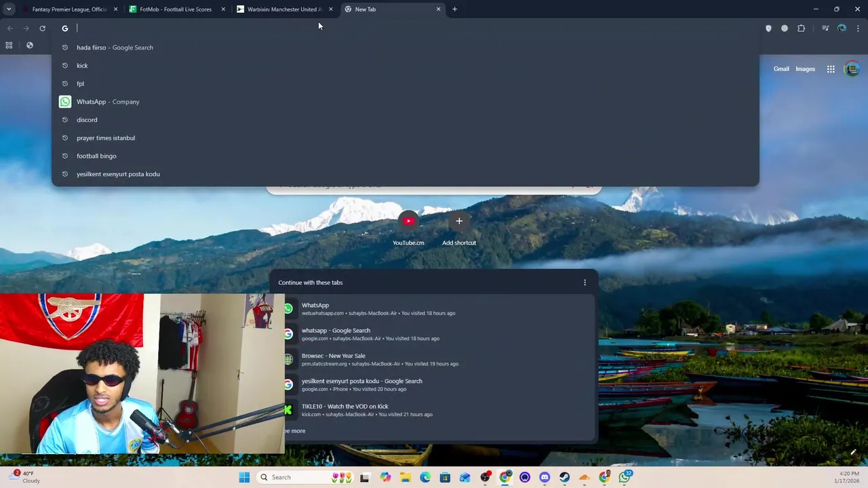Open the Images link
Image resolution: width=868 pixels, height=488 pixels.
[x=805, y=69]
